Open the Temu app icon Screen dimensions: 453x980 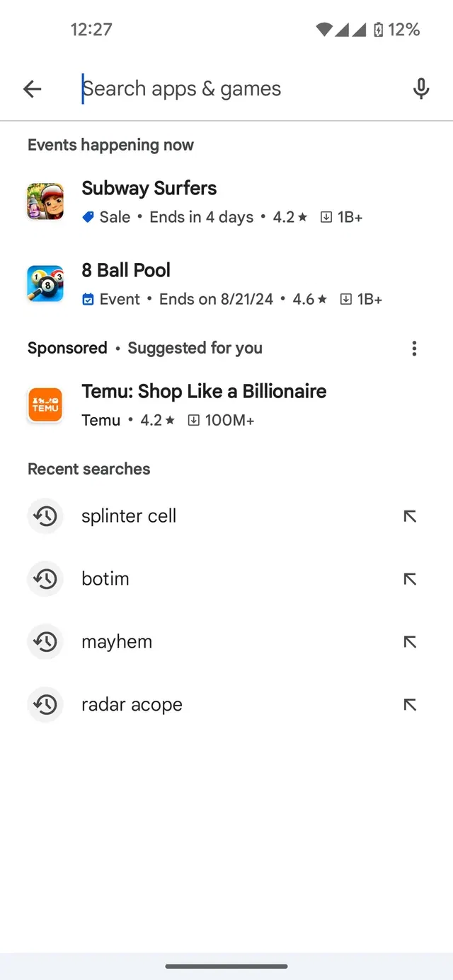pos(45,405)
